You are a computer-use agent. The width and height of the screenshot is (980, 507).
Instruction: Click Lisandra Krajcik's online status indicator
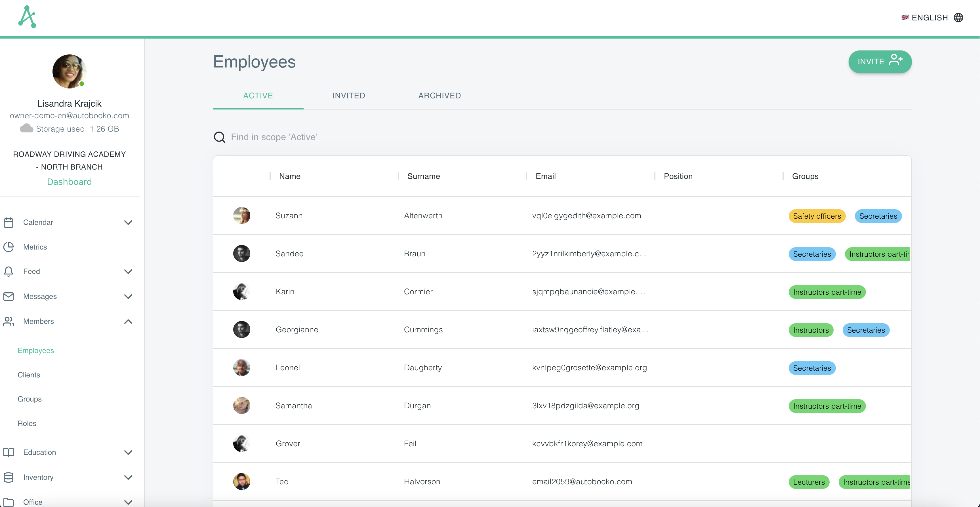point(82,83)
